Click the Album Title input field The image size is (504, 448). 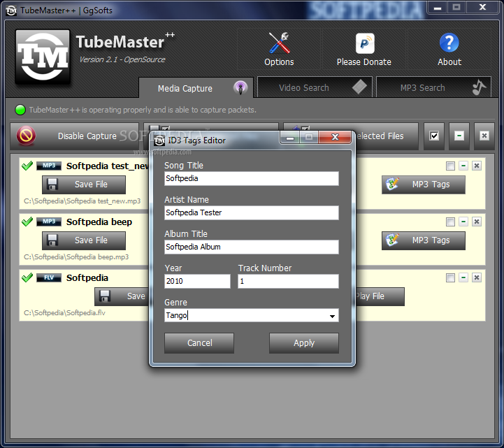pyautogui.click(x=252, y=247)
